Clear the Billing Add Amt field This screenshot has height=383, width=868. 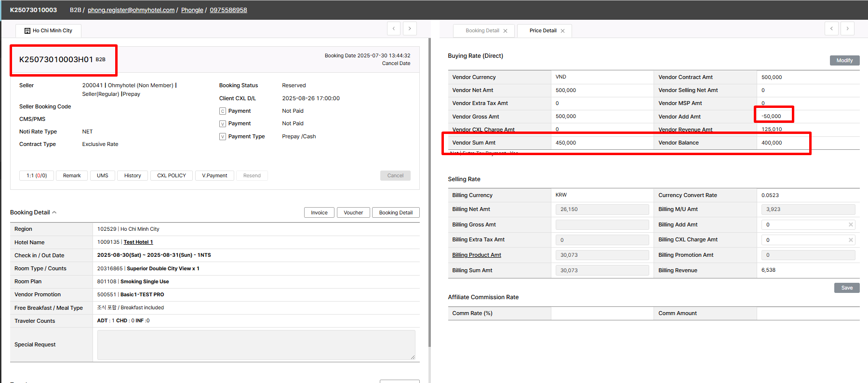(851, 225)
